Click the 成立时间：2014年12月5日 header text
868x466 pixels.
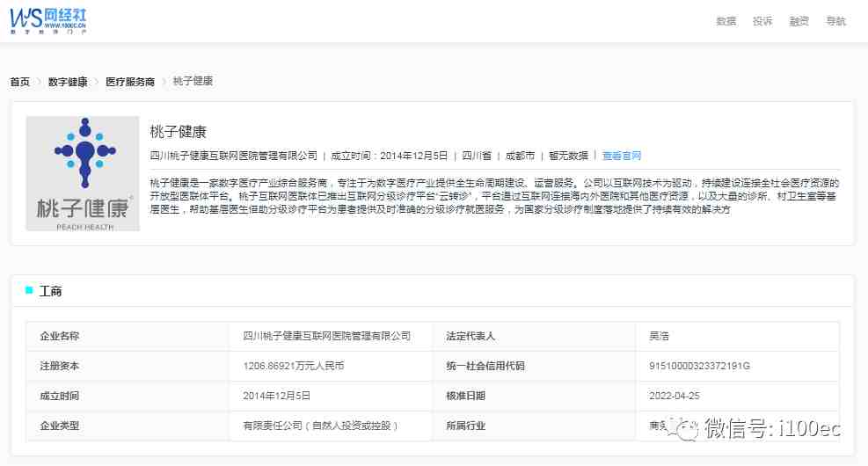pyautogui.click(x=389, y=156)
